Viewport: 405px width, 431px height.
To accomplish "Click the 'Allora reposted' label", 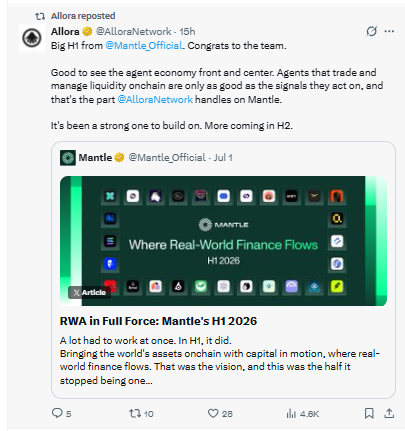I will pos(83,16).
